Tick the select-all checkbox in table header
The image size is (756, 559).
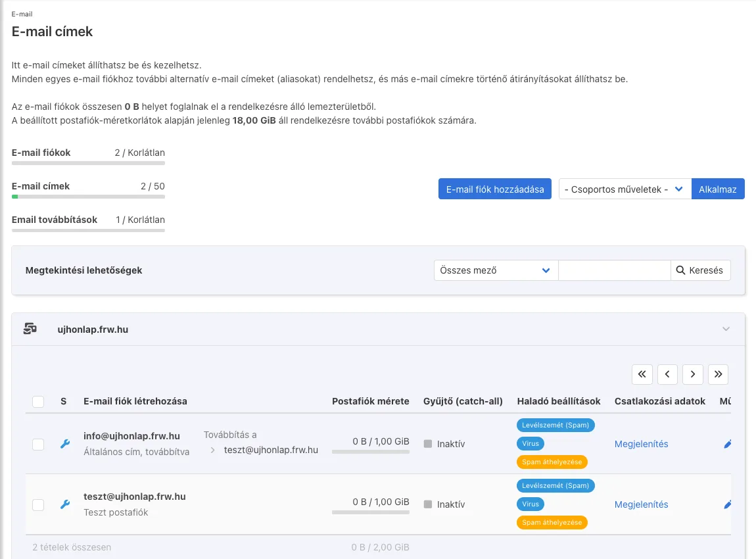click(38, 401)
